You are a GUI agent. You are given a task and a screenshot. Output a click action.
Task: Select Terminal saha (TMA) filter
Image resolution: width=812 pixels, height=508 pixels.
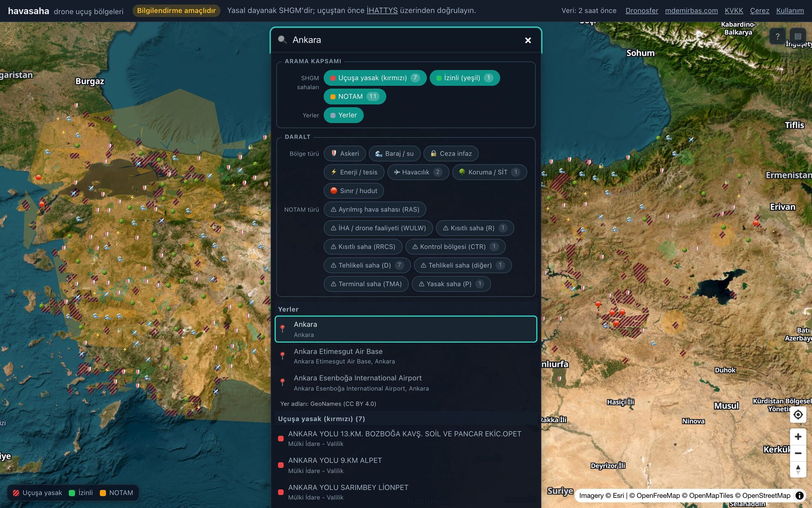pyautogui.click(x=366, y=284)
